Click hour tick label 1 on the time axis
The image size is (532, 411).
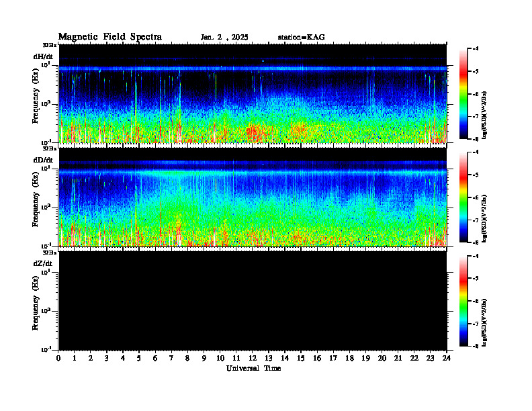[x=75, y=359]
